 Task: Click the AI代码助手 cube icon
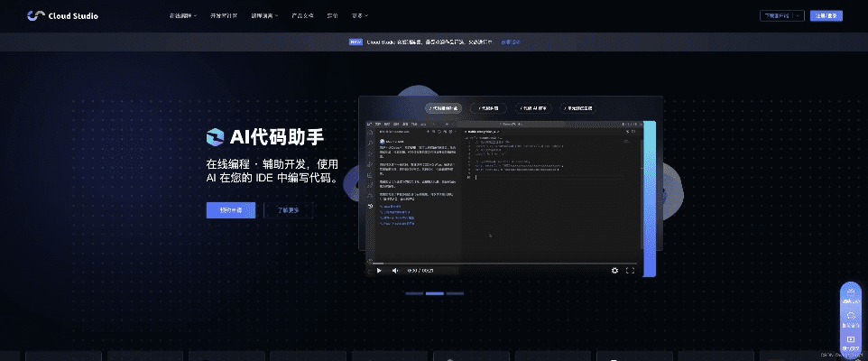click(x=215, y=136)
